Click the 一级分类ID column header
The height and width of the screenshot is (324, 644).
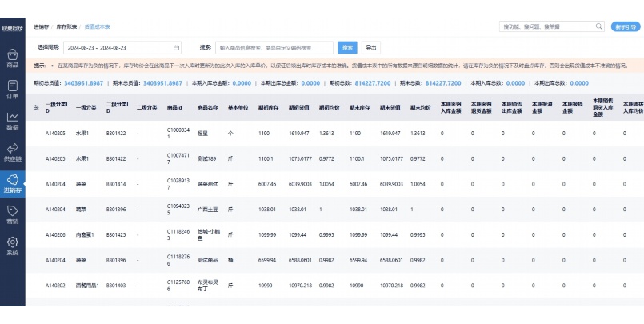pos(56,107)
